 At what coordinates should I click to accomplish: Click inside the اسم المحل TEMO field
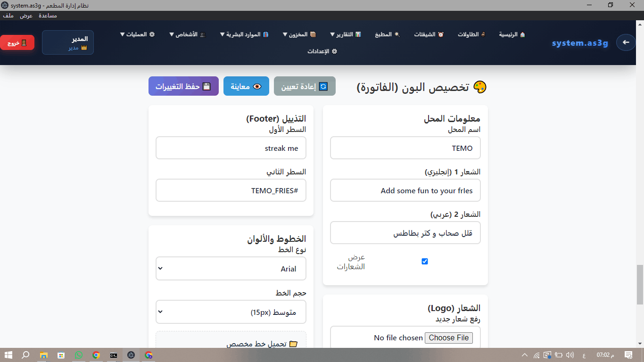point(405,148)
